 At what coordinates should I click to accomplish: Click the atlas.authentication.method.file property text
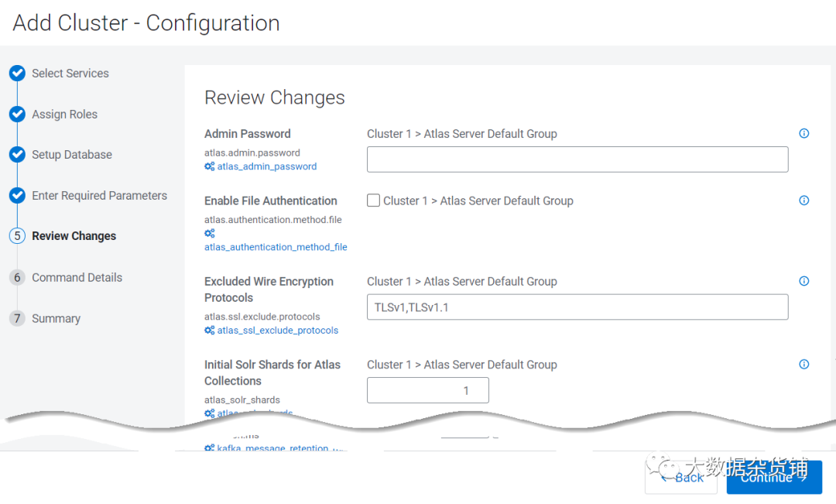[x=273, y=219]
